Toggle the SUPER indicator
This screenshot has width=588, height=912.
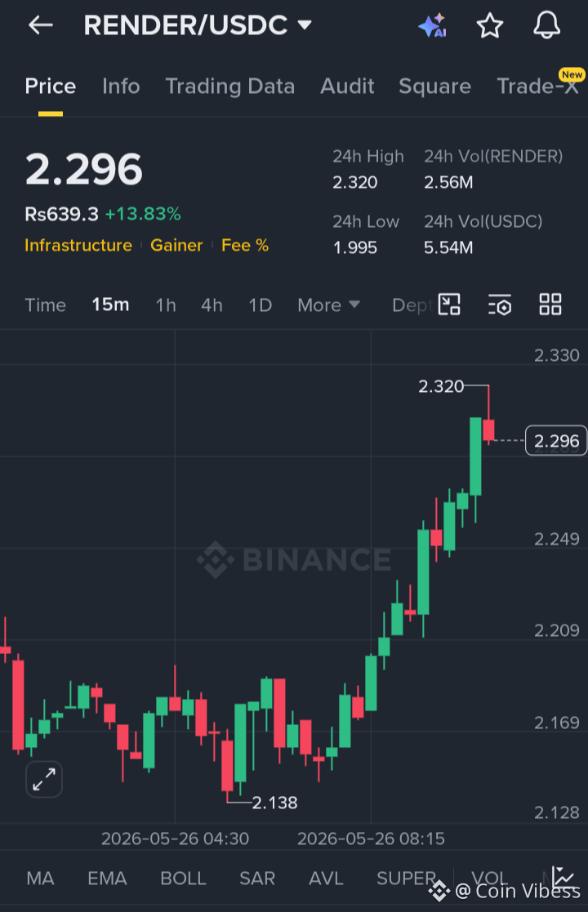pyautogui.click(x=406, y=879)
